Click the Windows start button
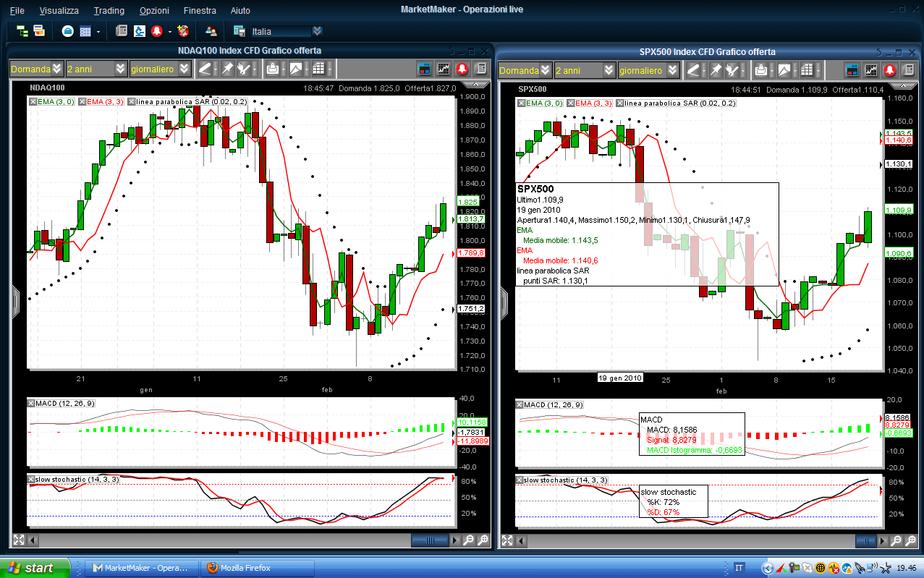 35,568
